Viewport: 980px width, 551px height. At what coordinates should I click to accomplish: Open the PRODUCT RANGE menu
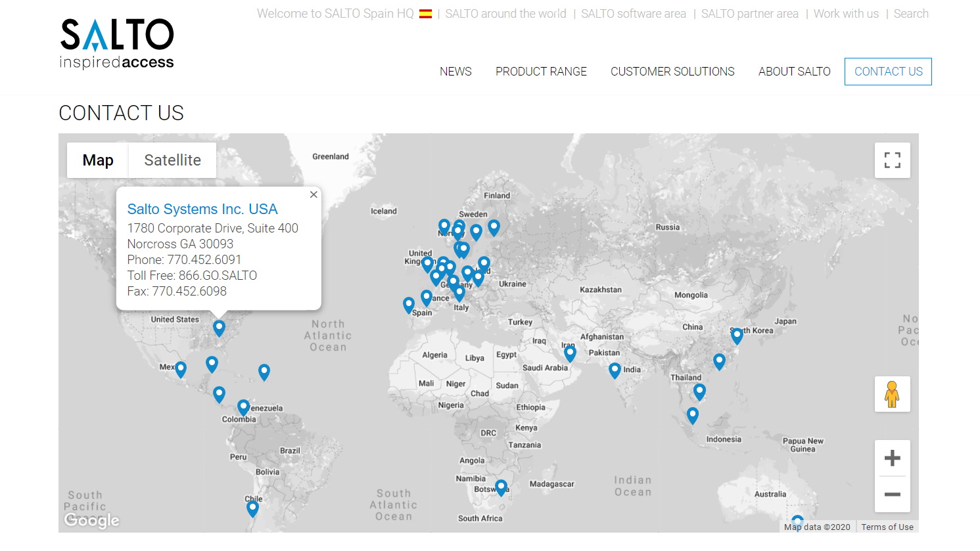click(541, 72)
